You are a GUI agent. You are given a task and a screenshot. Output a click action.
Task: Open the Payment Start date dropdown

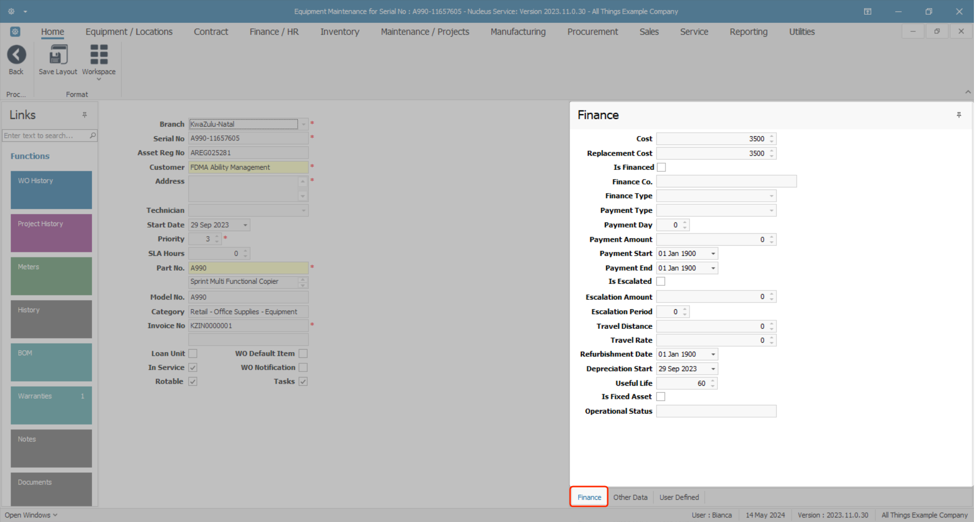[713, 254]
